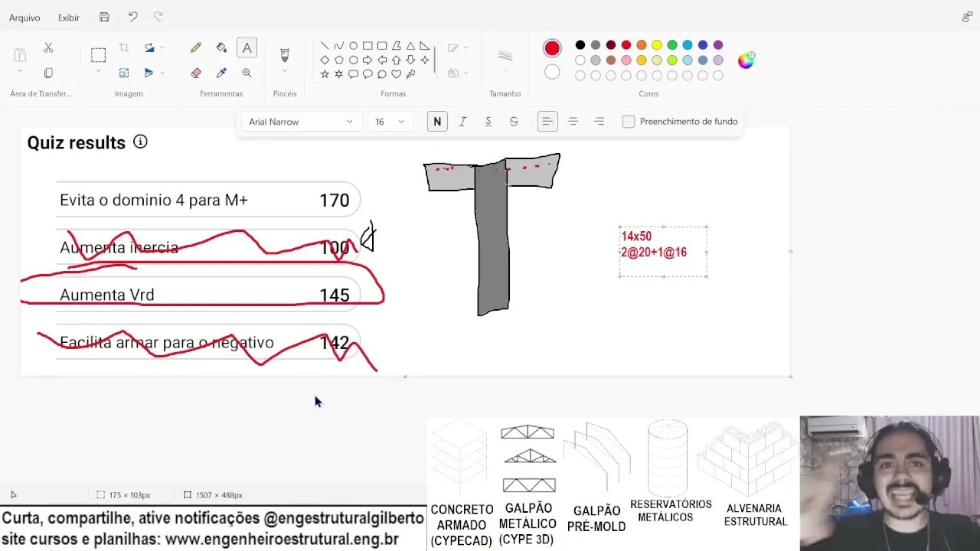This screenshot has width=980, height=551.
Task: Click the Crop image icon
Action: (x=124, y=47)
